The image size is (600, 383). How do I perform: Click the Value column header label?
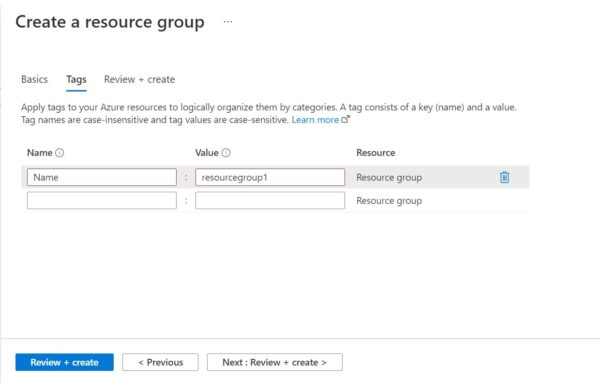[207, 153]
